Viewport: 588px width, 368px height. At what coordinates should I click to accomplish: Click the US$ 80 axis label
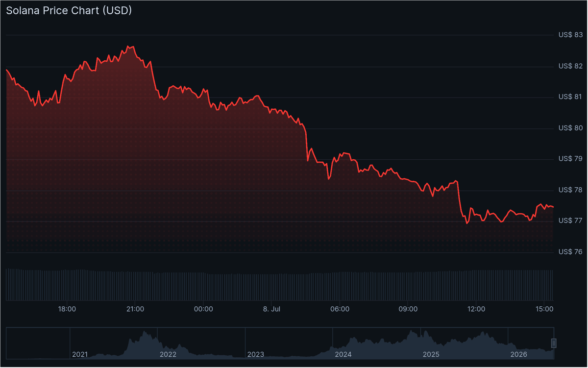(x=570, y=128)
